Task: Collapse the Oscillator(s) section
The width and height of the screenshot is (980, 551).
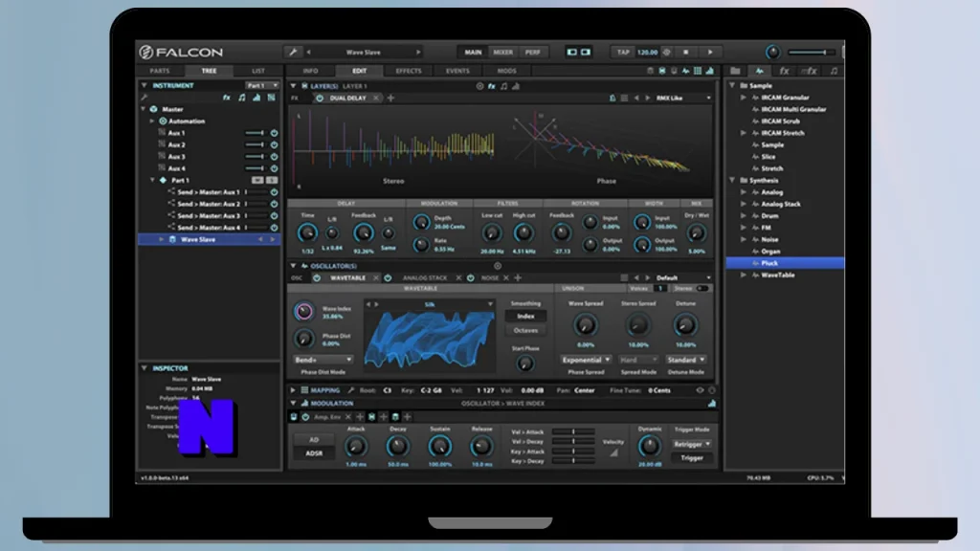Action: 293,266
